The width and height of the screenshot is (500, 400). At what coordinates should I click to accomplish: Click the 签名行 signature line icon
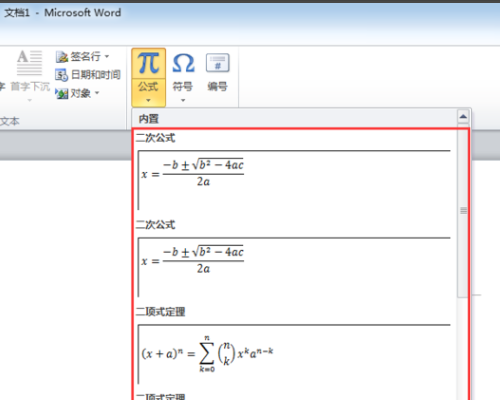click(62, 57)
